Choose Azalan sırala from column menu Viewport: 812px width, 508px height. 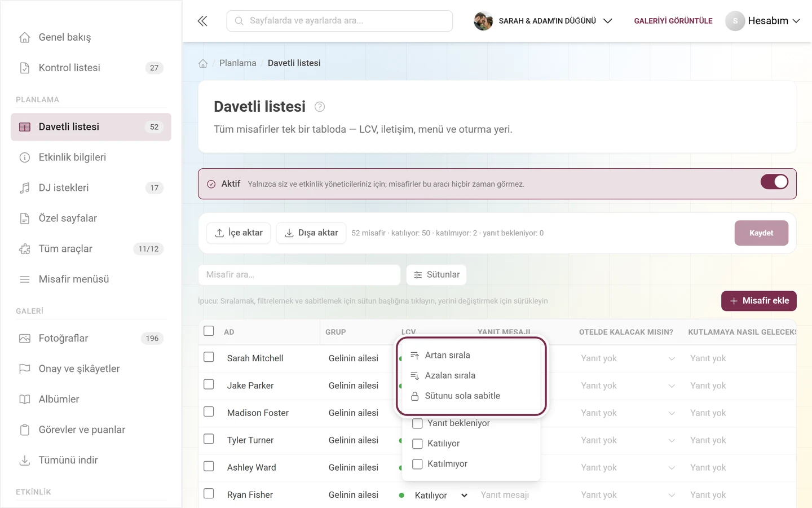(x=471, y=375)
